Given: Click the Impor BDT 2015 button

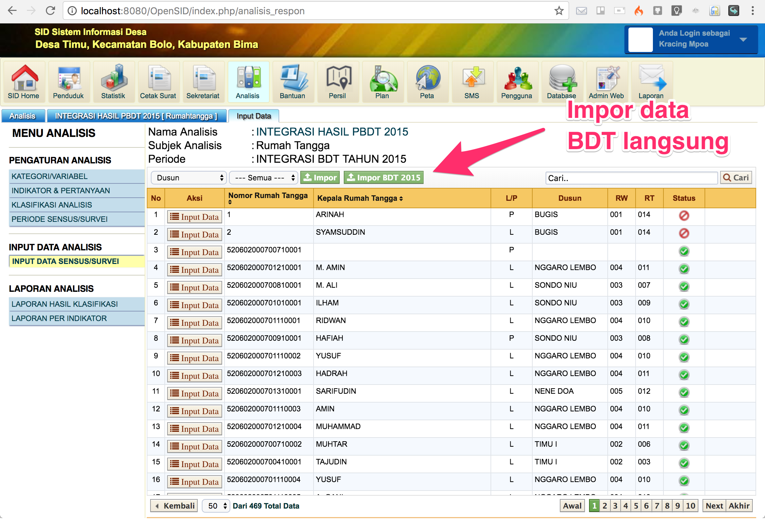Looking at the screenshot, I should [384, 178].
